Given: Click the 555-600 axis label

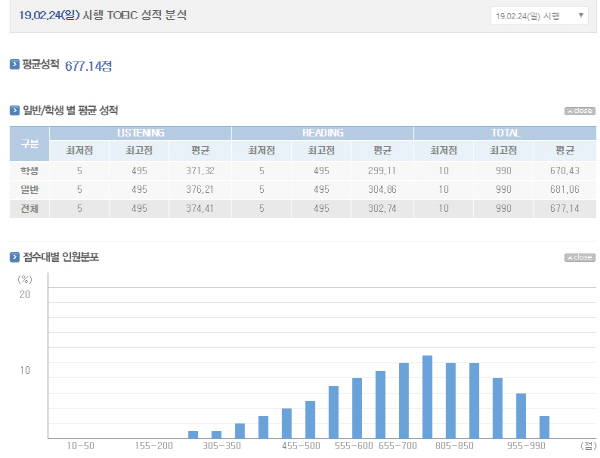Looking at the screenshot, I should [x=354, y=446].
